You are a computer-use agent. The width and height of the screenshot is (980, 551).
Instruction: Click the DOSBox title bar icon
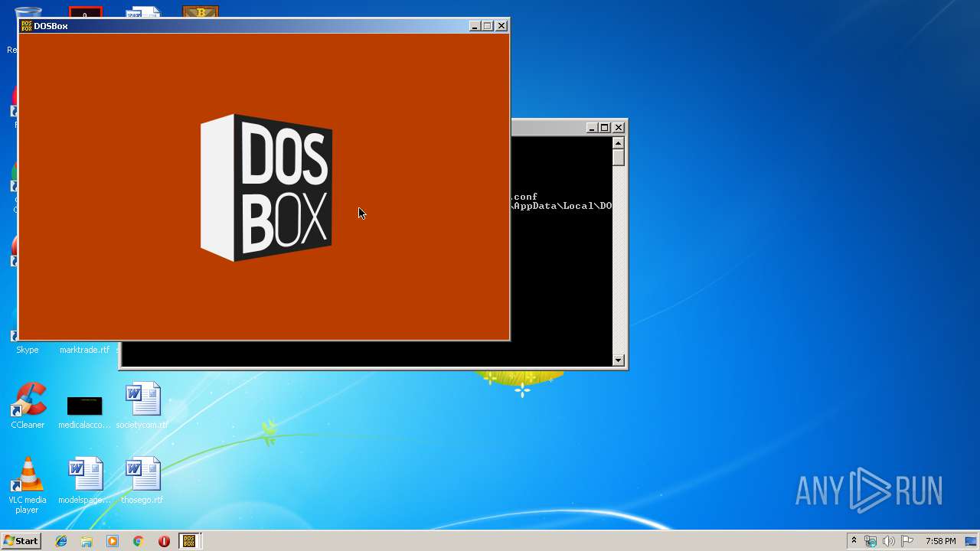(26, 26)
